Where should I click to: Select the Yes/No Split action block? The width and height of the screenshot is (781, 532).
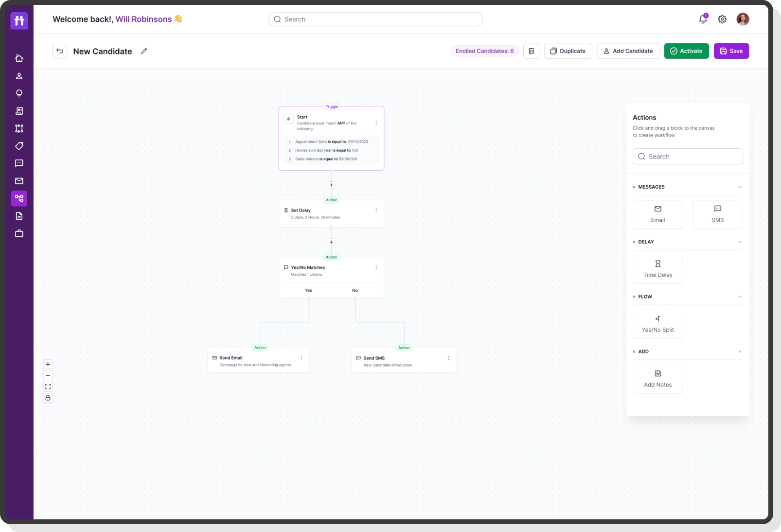[657, 324]
